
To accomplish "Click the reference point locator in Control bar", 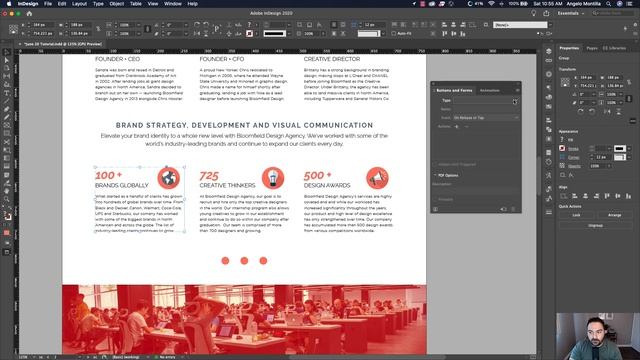I will (13, 29).
